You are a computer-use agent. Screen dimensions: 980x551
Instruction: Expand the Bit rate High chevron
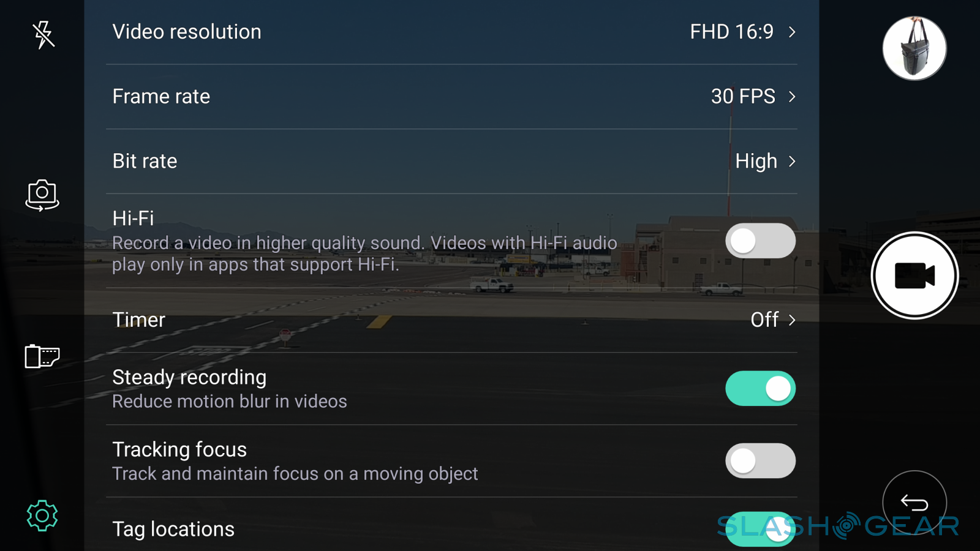(x=792, y=161)
